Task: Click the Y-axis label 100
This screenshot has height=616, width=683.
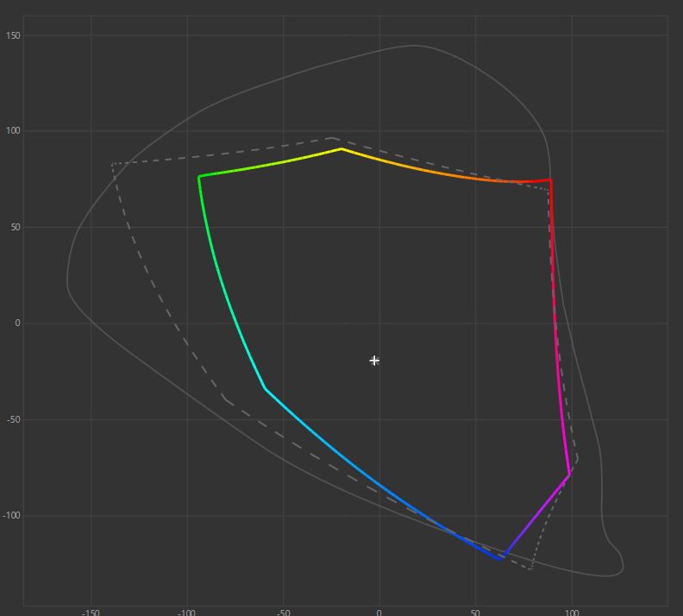Action: pyautogui.click(x=13, y=131)
